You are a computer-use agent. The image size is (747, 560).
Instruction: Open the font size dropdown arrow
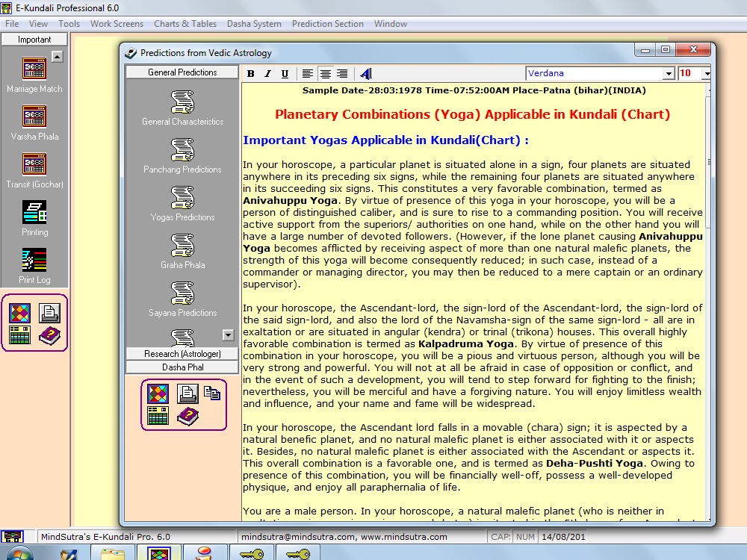[x=707, y=73]
